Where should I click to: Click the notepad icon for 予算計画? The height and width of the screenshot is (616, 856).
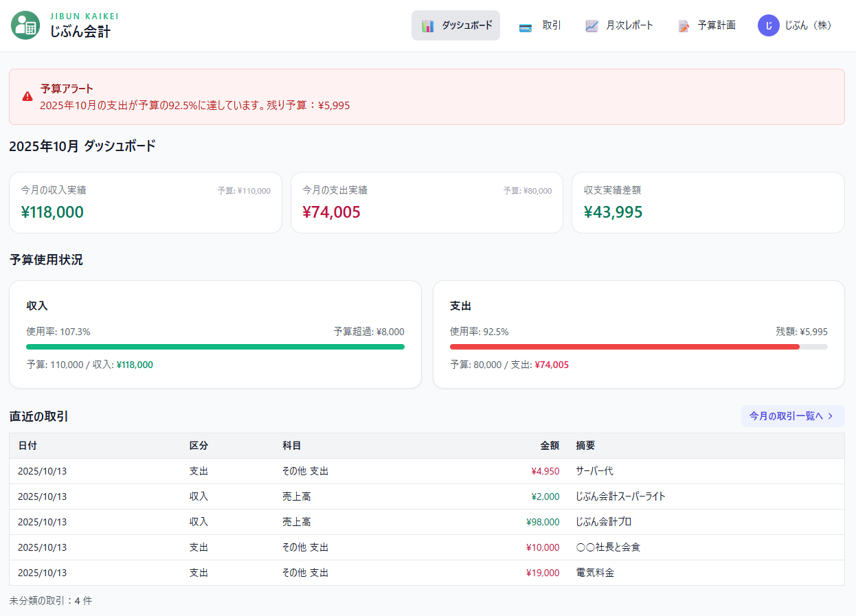684,26
